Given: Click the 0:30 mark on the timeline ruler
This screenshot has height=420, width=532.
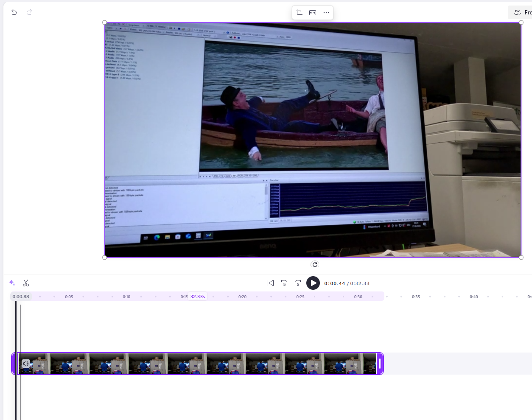Looking at the screenshot, I should [358, 297].
